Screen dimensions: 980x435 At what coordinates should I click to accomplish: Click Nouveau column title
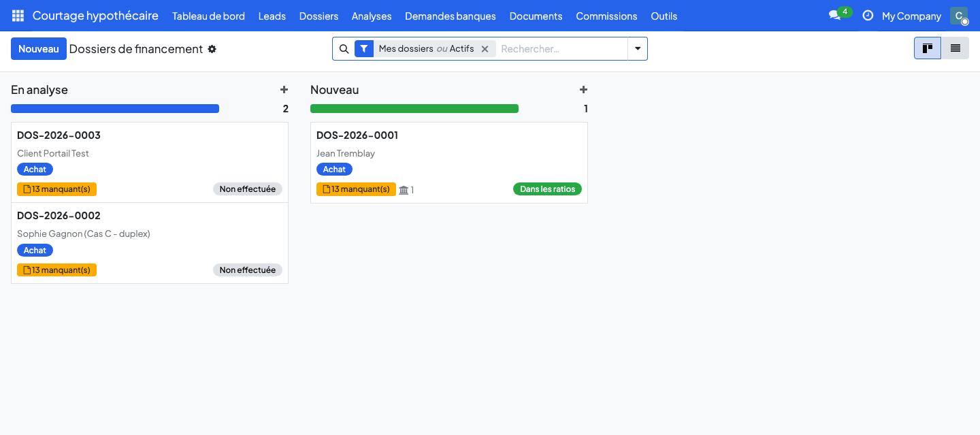point(335,90)
